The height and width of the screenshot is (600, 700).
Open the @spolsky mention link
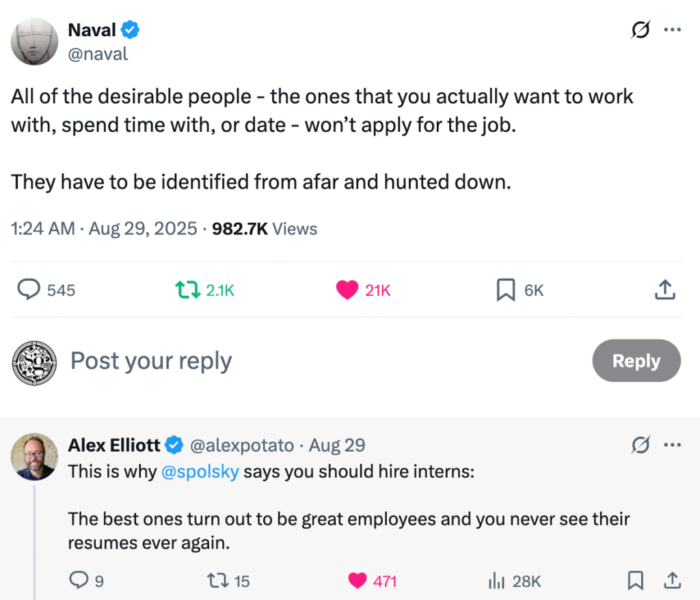click(x=200, y=472)
